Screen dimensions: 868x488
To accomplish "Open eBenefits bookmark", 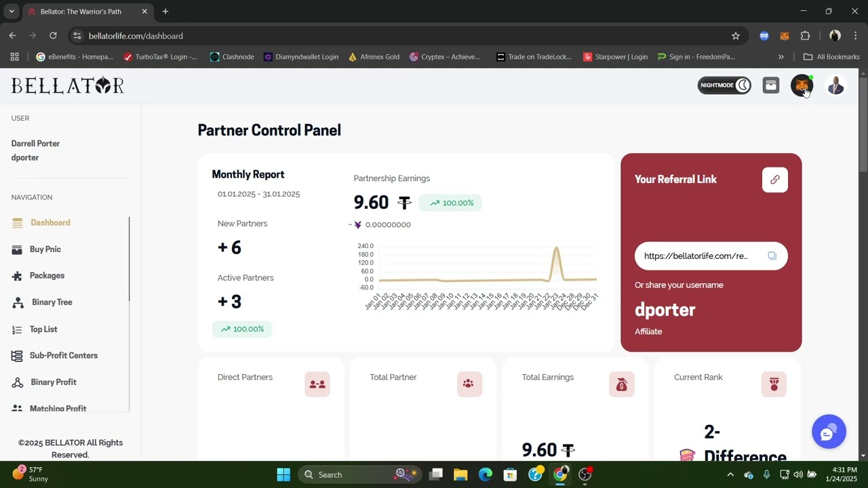I will tap(75, 57).
